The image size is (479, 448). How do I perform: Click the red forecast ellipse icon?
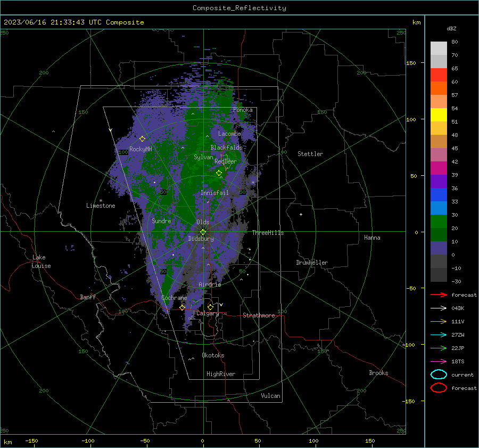439,388
